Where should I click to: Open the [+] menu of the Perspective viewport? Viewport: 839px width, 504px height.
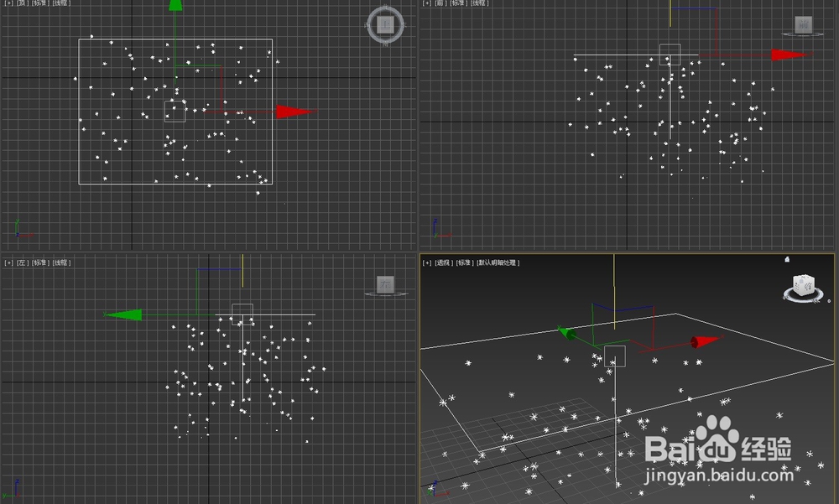click(x=426, y=262)
